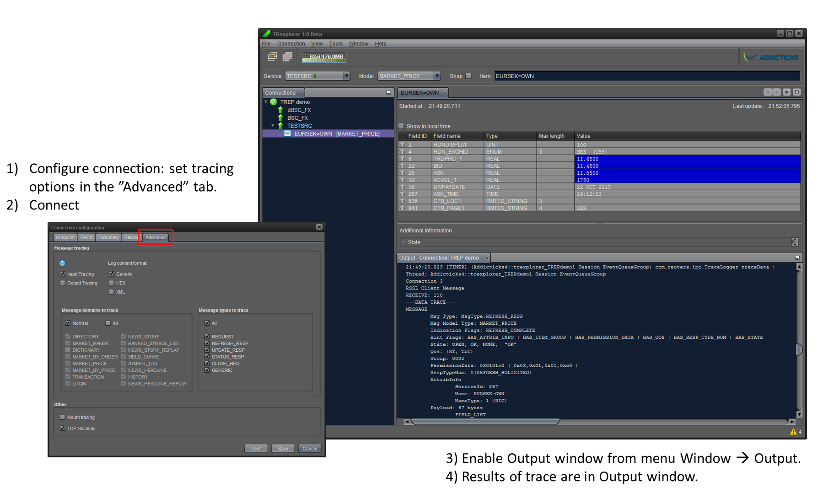
Task: Toggle TCP NoDelay checkbox
Action: pyautogui.click(x=63, y=429)
